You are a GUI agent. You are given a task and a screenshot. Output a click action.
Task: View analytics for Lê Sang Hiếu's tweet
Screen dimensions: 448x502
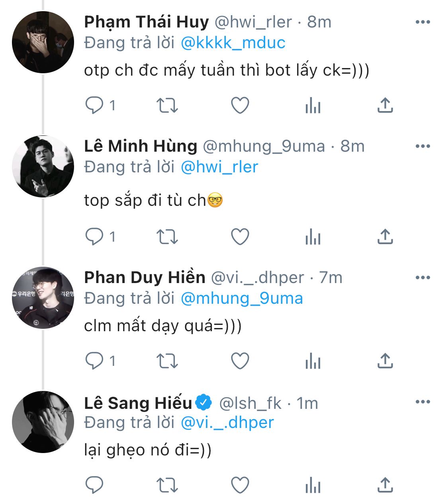click(313, 486)
